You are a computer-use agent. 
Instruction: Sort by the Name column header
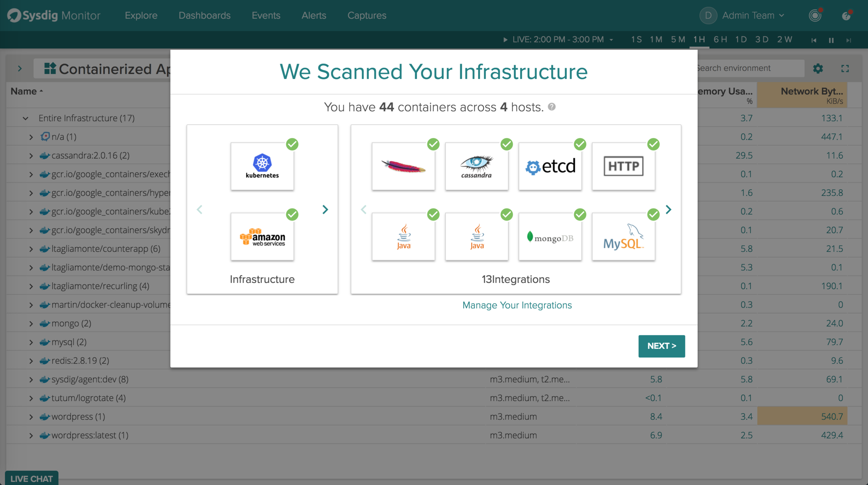(27, 91)
